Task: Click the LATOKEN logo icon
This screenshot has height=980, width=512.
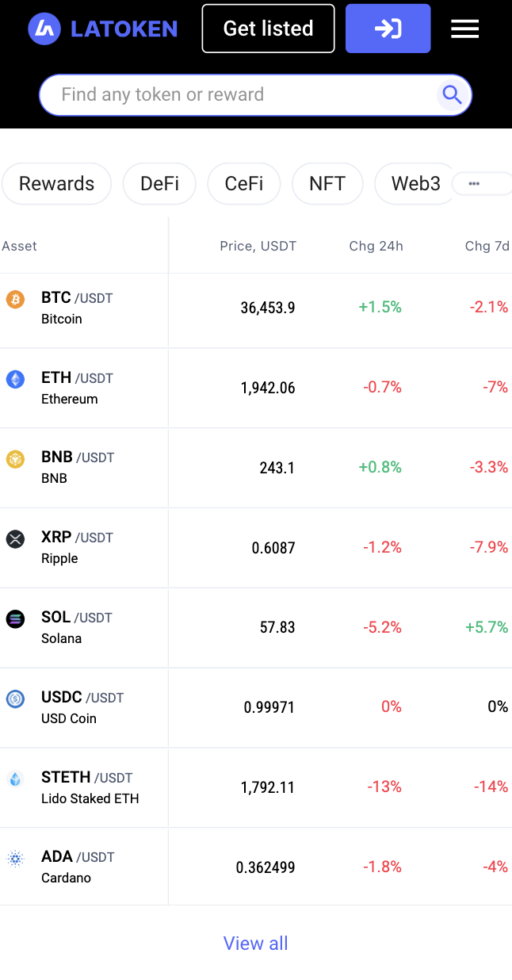Action: coord(44,29)
